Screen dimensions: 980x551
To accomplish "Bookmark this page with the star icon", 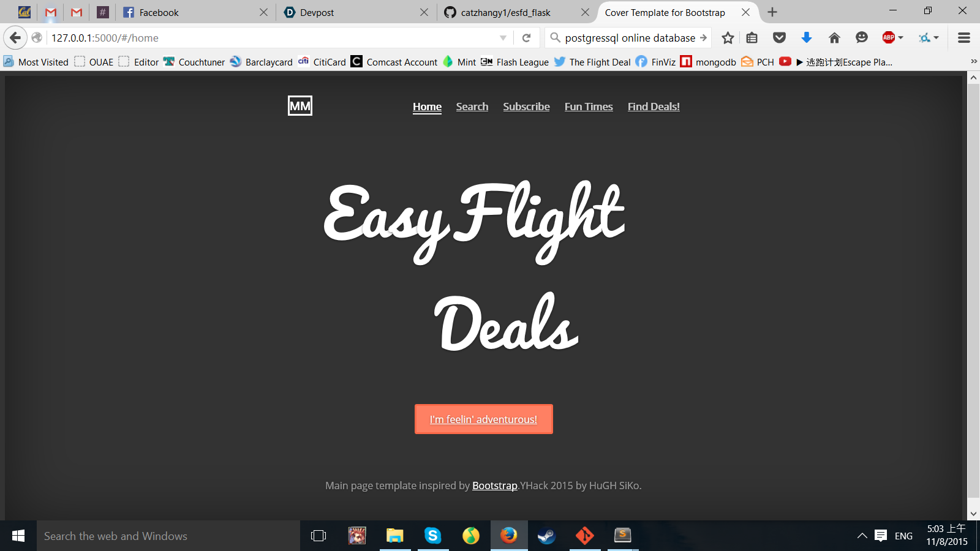I will tap(727, 38).
